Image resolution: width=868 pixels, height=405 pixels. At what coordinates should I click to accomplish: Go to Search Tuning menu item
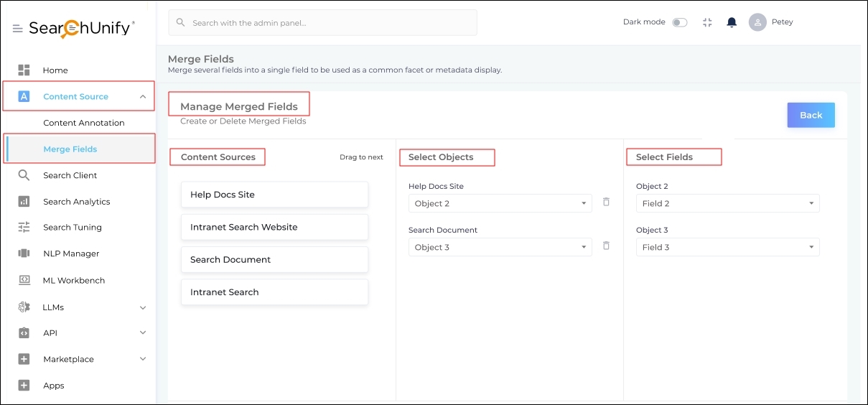pos(73,228)
